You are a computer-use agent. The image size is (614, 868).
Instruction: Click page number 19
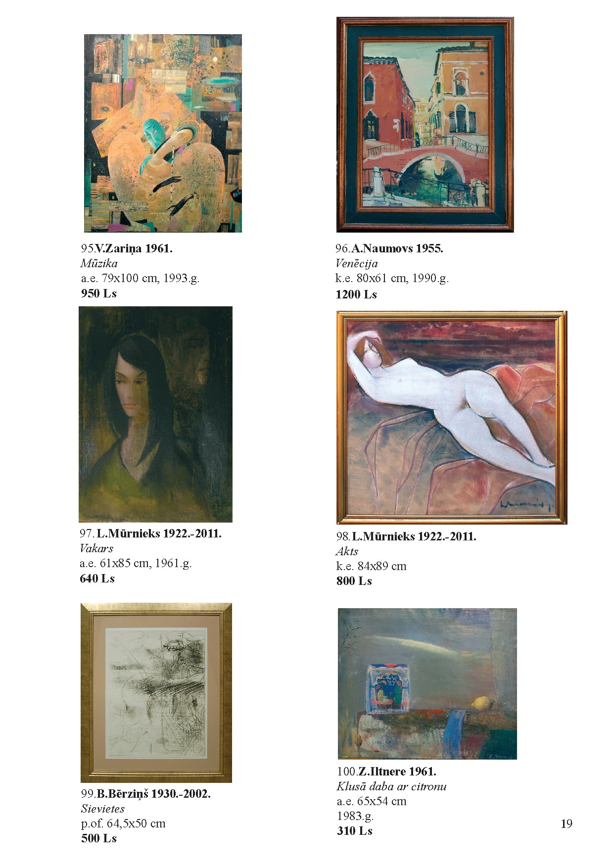[567, 824]
